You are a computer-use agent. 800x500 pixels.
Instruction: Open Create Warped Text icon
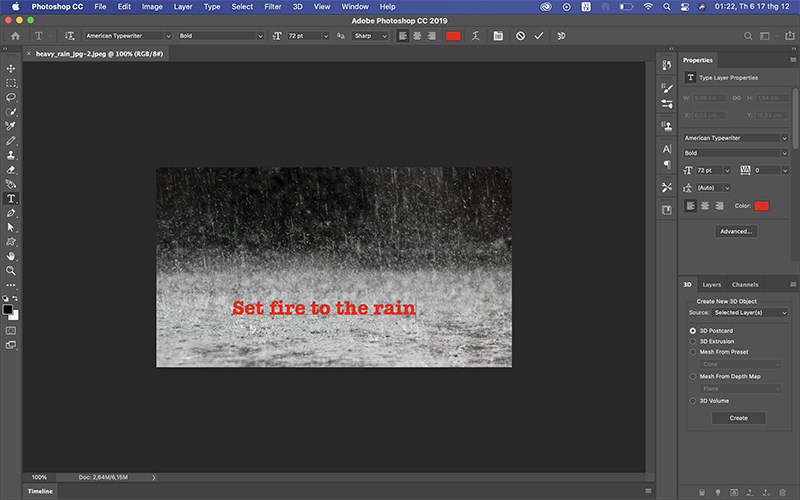tap(476, 36)
